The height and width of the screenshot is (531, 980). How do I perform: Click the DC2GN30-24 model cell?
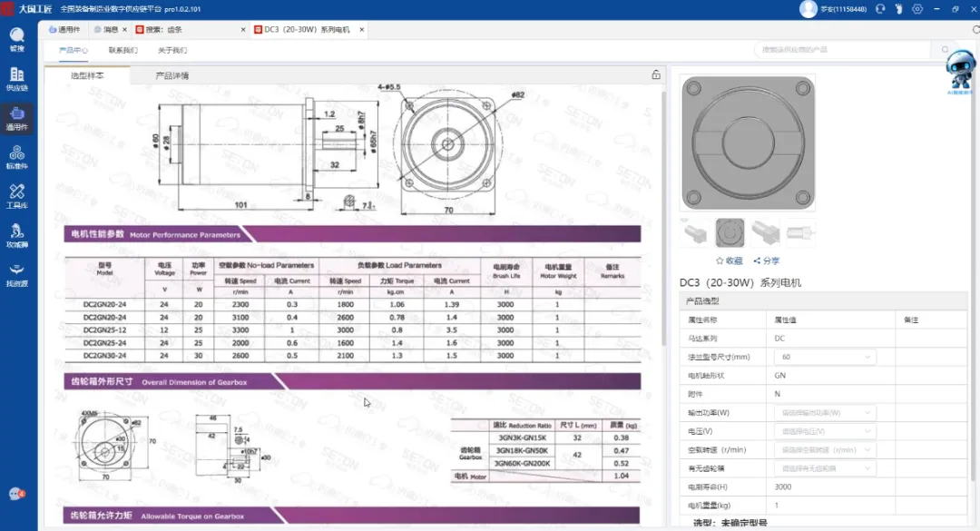point(104,356)
